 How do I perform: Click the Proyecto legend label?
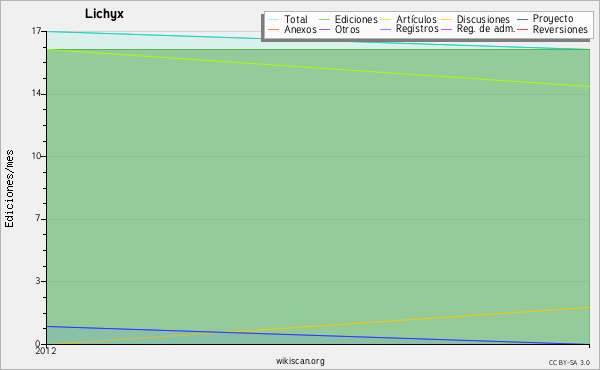click(553, 19)
